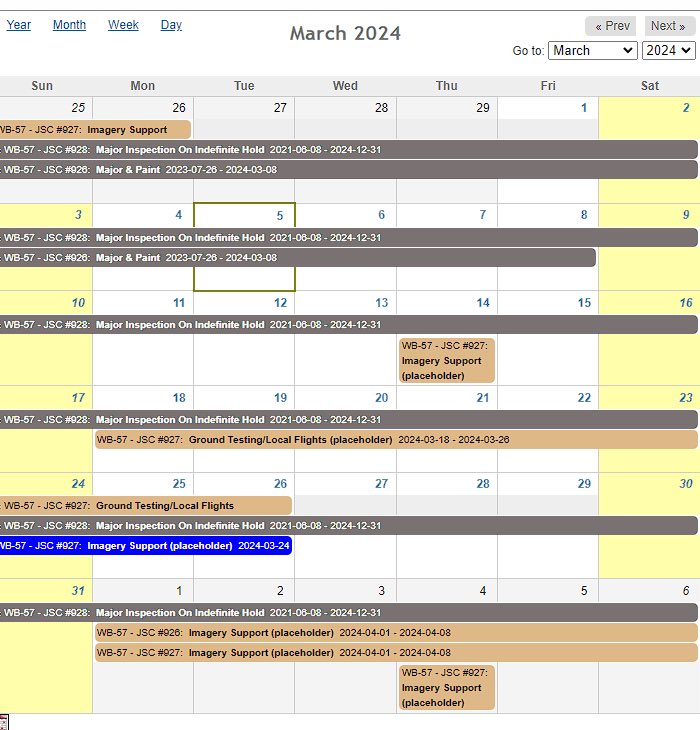This screenshot has height=730, width=700.
Task: Click the Go to: label
Action: [528, 50]
